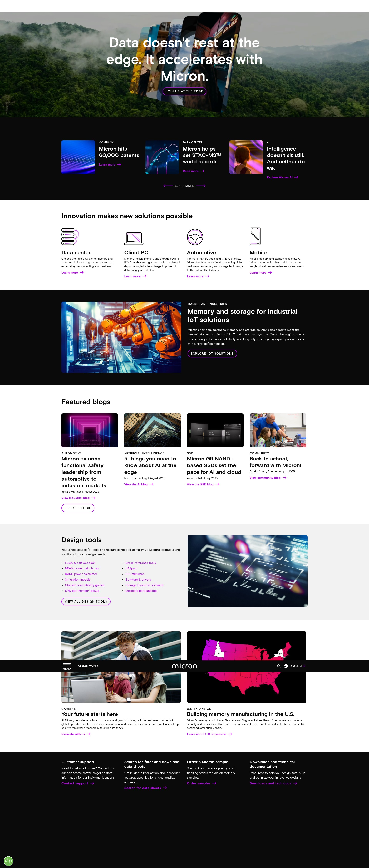Expand the SIGN IN dropdown

298,666
